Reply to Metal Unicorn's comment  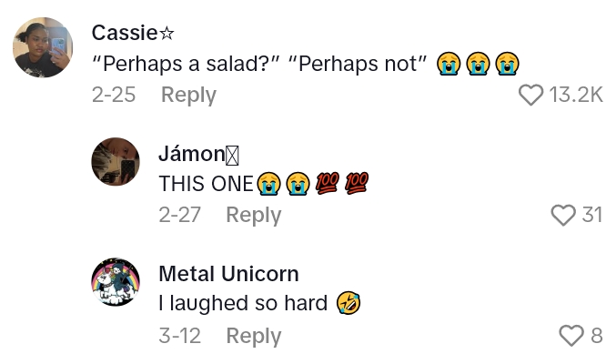[254, 336]
